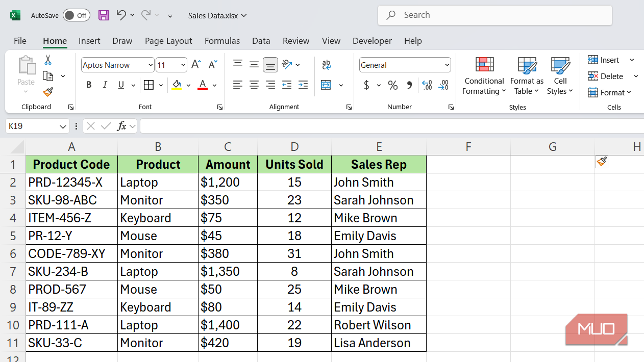Click the Delete cells button
644x362 pixels.
pos(606,76)
